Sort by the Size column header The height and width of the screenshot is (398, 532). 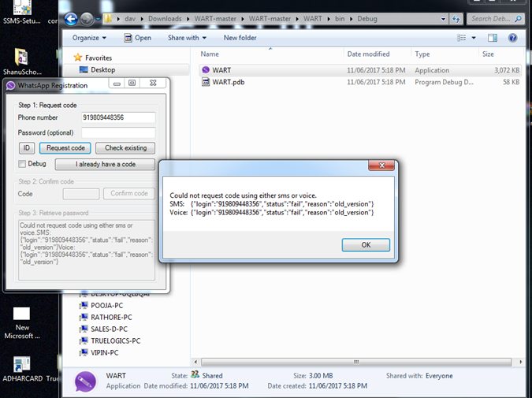[x=500, y=54]
